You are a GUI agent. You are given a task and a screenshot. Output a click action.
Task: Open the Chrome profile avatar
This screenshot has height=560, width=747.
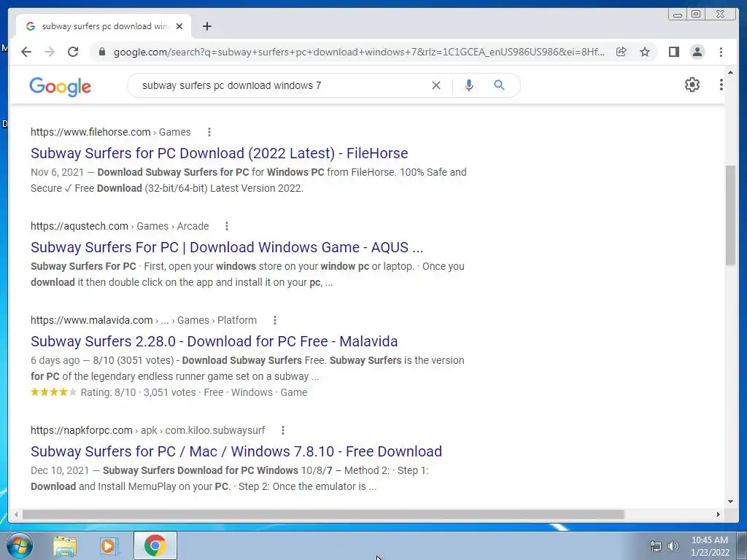(x=697, y=52)
